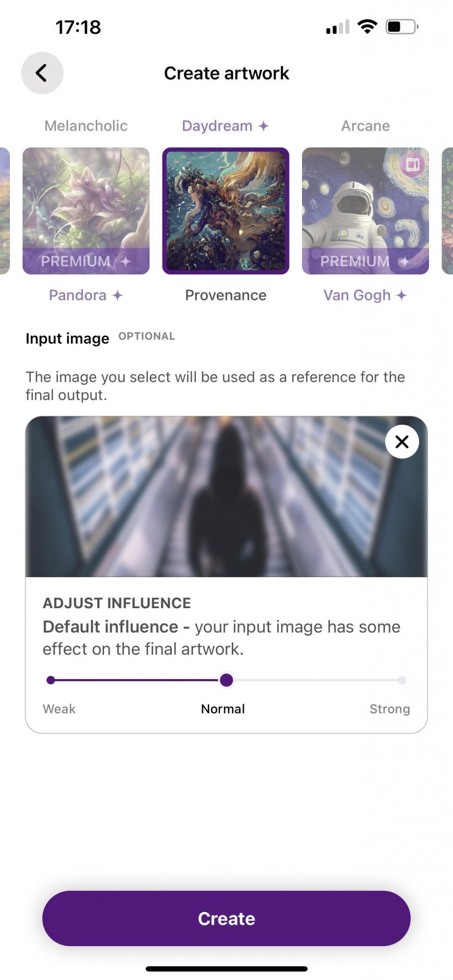The image size is (453, 980).
Task: Tap the Wi-Fi icon in status bar
Action: [368, 27]
